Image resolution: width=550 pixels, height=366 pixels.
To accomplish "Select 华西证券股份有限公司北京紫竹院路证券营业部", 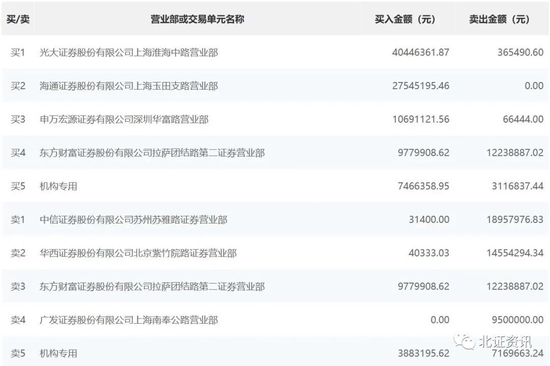I will click(x=138, y=253).
